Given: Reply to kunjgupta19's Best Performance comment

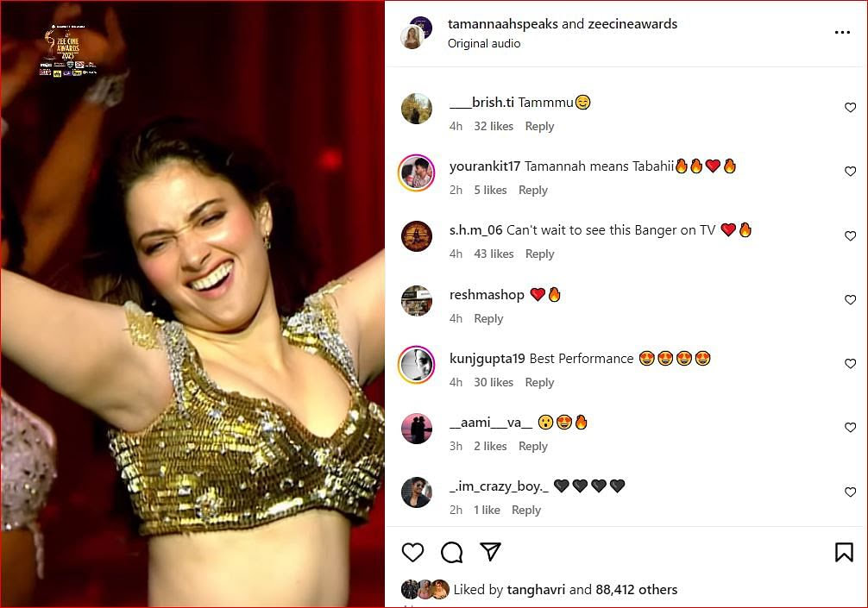Looking at the screenshot, I should tap(539, 382).
